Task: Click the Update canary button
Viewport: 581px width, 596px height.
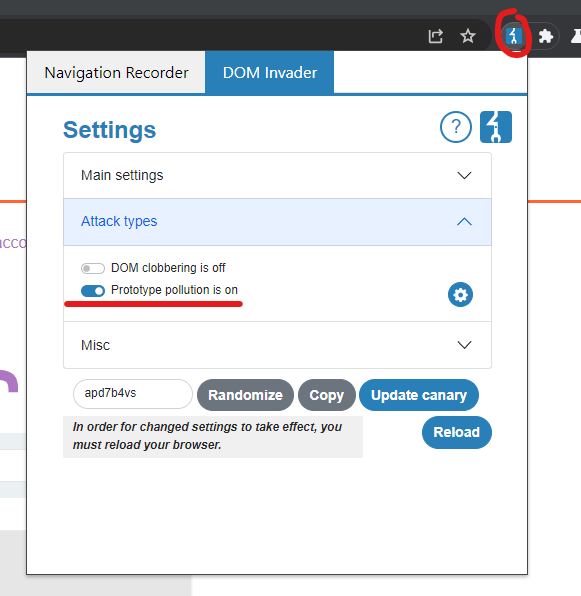Action: click(x=419, y=395)
